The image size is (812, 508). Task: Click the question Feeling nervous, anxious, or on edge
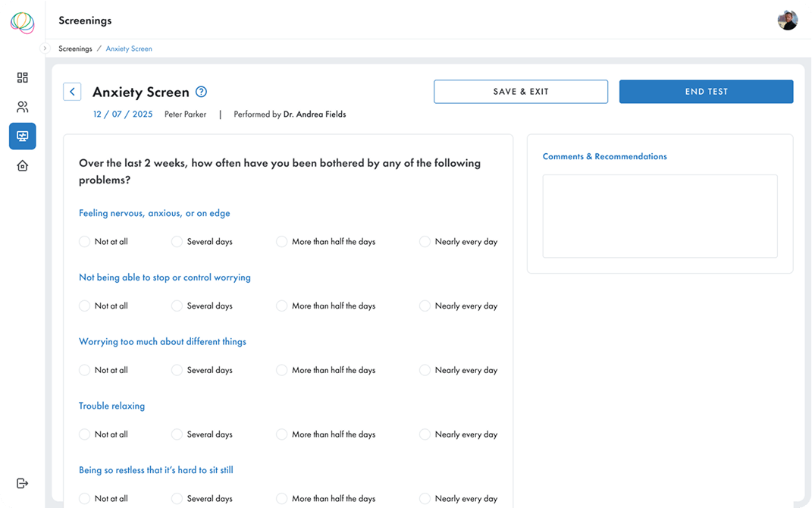(155, 213)
